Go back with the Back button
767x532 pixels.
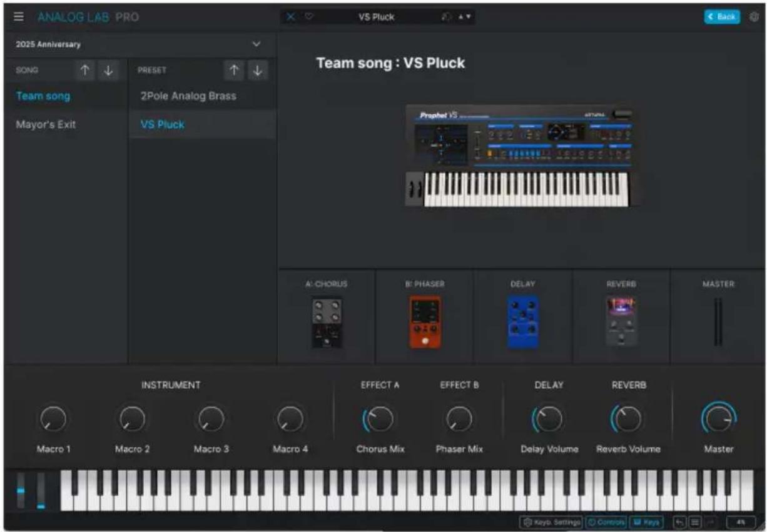click(x=722, y=17)
